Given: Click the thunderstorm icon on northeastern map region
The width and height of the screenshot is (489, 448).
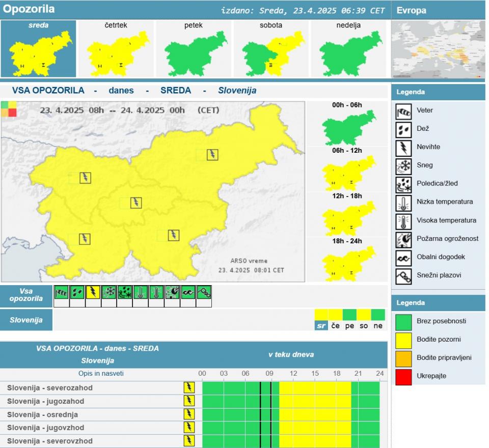Looking at the screenshot, I should 212,155.
